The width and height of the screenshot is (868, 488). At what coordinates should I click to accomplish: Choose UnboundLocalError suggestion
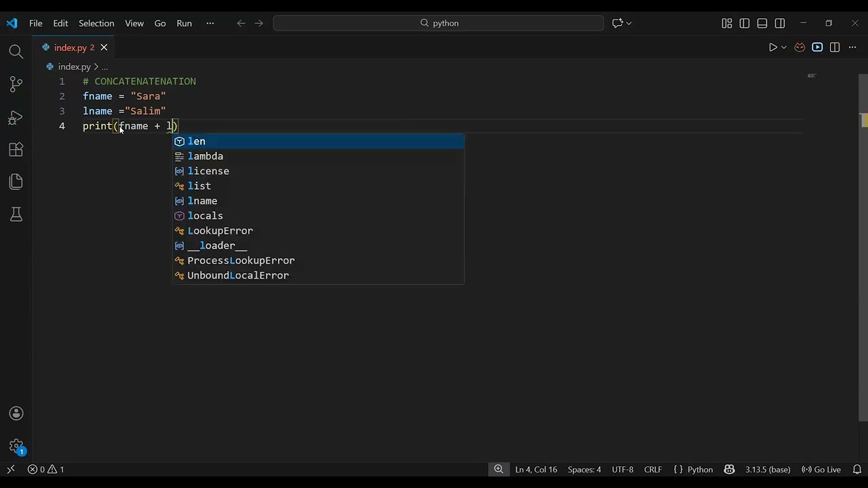coord(318,275)
